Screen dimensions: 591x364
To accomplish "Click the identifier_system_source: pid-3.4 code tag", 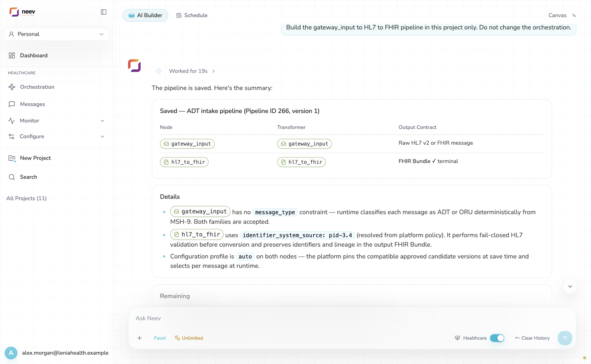I will [x=297, y=235].
